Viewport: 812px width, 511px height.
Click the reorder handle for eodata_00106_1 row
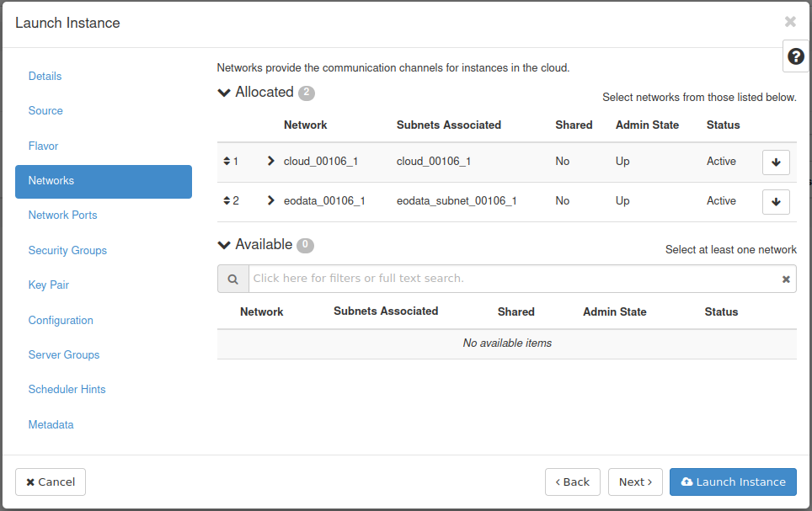pos(227,200)
